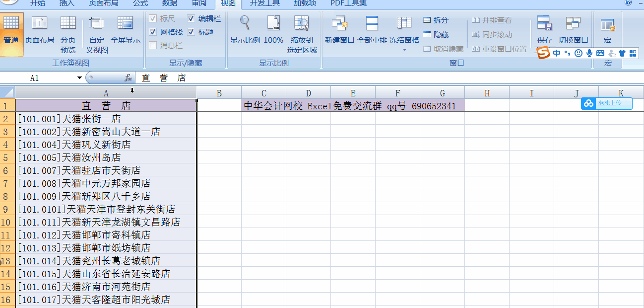Open Sogou emoji smiley panel
This screenshot has width=644, height=308.
pos(578,53)
